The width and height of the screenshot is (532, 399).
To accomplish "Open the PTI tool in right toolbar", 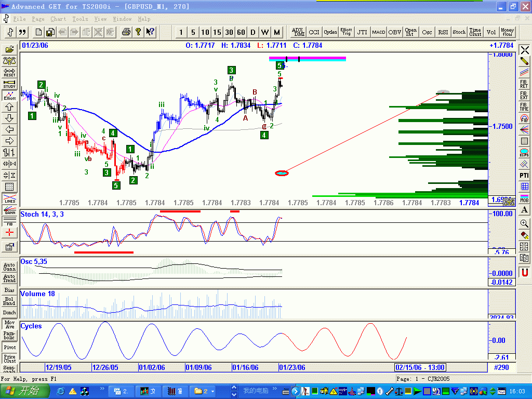I will 524,175.
